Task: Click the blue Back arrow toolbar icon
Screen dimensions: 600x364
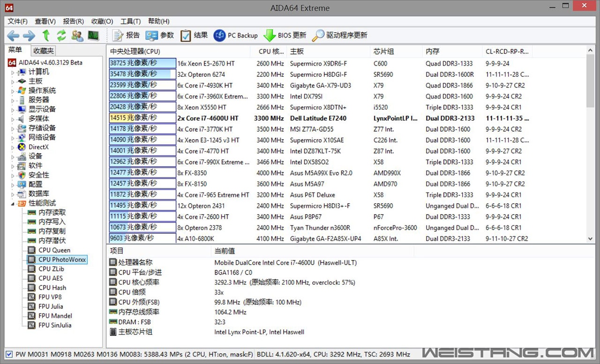Action: tap(13, 35)
